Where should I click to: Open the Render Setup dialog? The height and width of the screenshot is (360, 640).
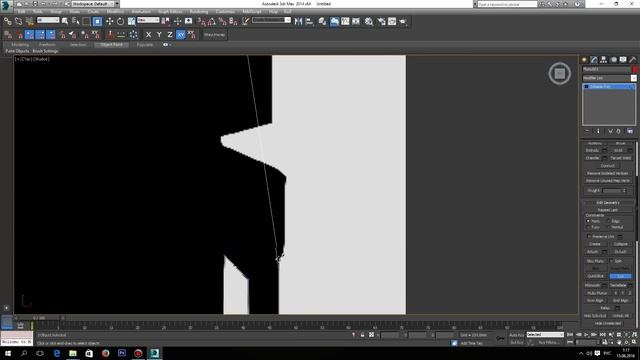pyautogui.click(x=381, y=21)
